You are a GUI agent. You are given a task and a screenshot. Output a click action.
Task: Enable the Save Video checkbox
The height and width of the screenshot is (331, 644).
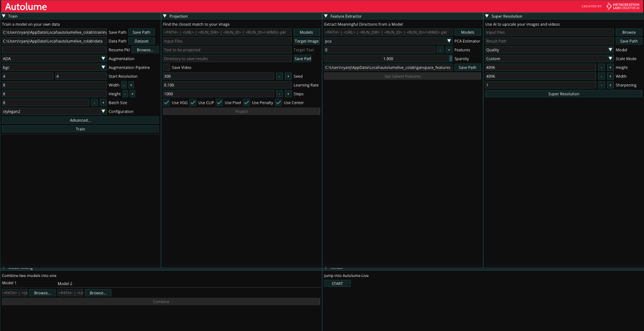pyautogui.click(x=167, y=67)
